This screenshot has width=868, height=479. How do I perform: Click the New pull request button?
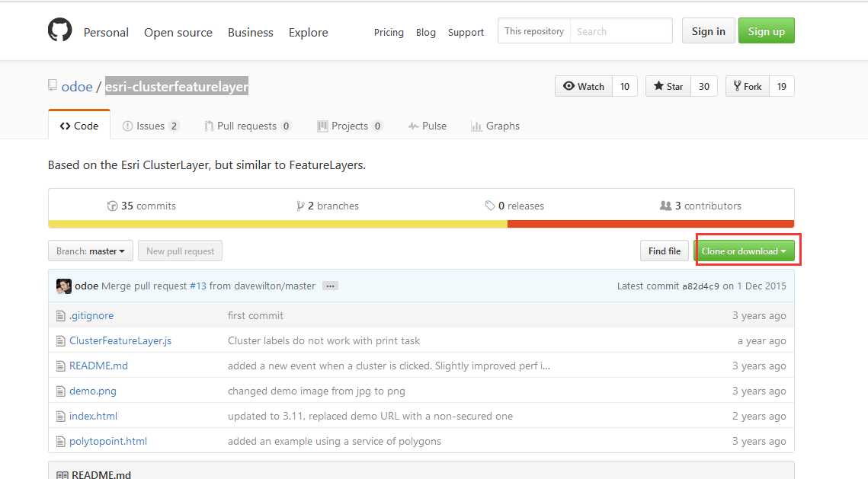(x=180, y=251)
